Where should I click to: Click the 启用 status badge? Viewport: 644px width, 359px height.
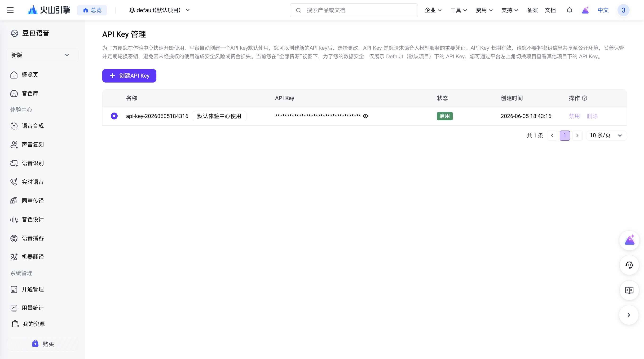[445, 116]
